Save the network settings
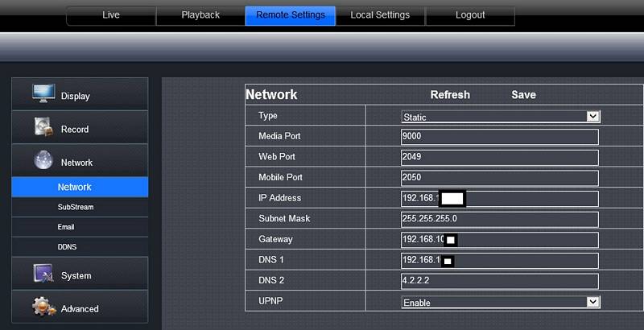 tap(523, 95)
